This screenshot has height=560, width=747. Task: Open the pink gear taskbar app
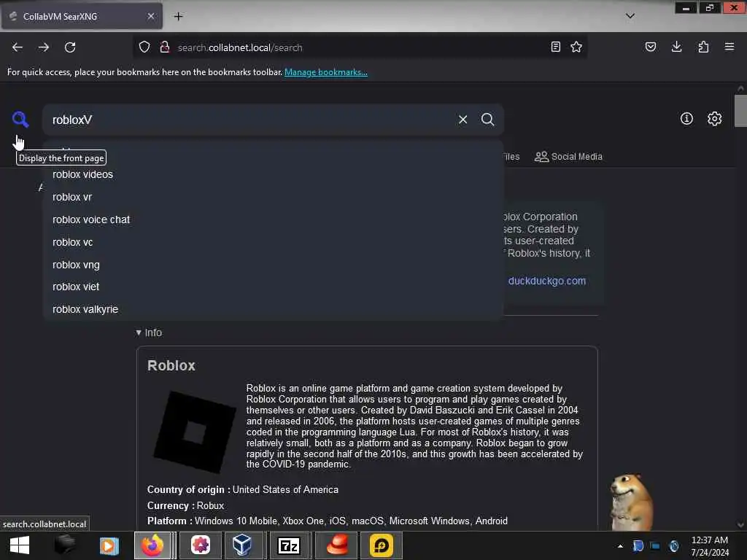coord(201,545)
